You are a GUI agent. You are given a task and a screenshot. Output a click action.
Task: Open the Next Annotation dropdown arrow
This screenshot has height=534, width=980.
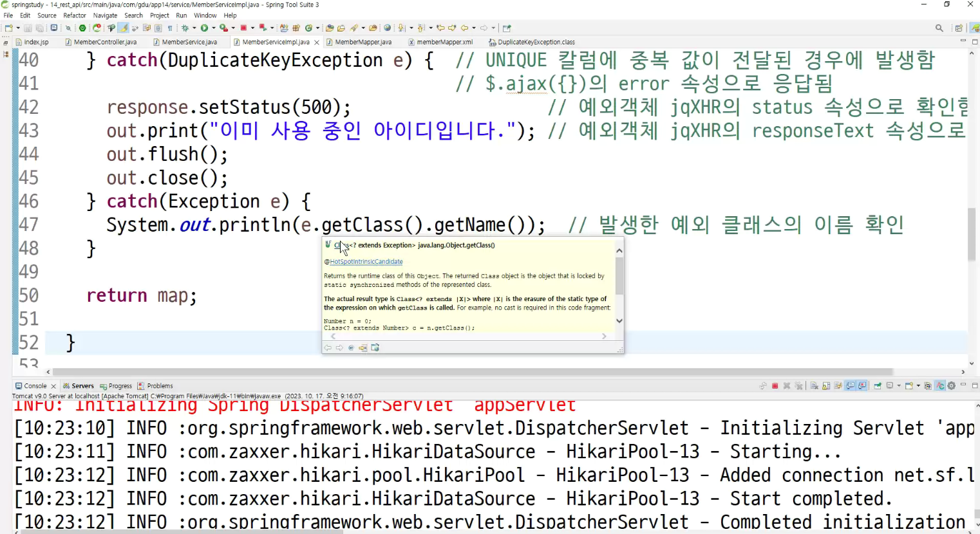tap(411, 28)
